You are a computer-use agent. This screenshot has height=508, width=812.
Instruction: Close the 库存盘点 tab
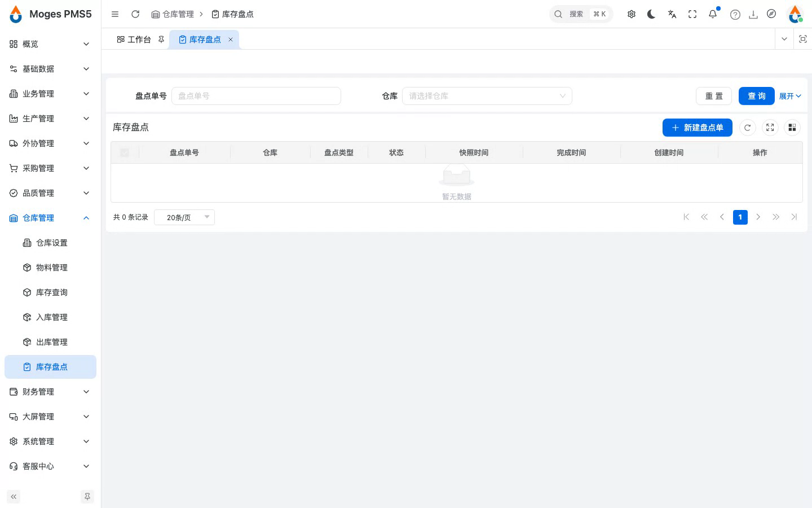tap(231, 40)
